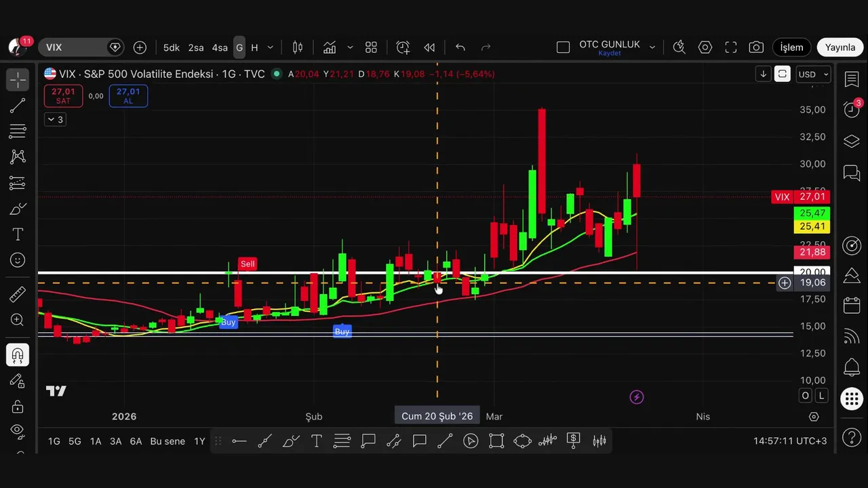Open the chat panel in right sidebar
The height and width of the screenshot is (488, 868).
pyautogui.click(x=852, y=173)
